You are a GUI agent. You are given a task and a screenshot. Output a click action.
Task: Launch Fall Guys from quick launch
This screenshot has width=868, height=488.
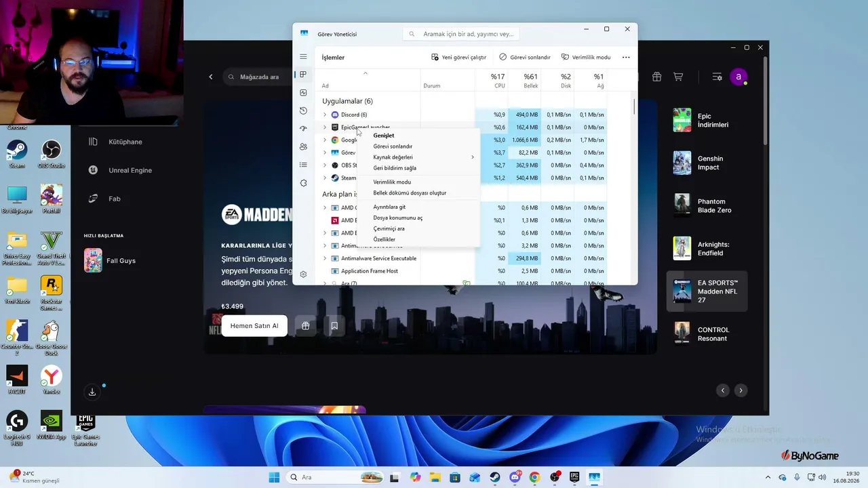pyautogui.click(x=110, y=261)
